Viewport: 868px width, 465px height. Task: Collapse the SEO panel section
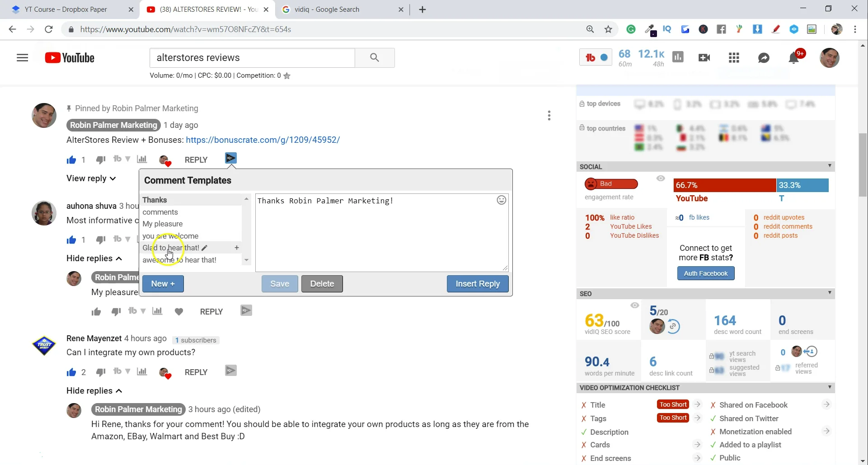click(x=830, y=293)
